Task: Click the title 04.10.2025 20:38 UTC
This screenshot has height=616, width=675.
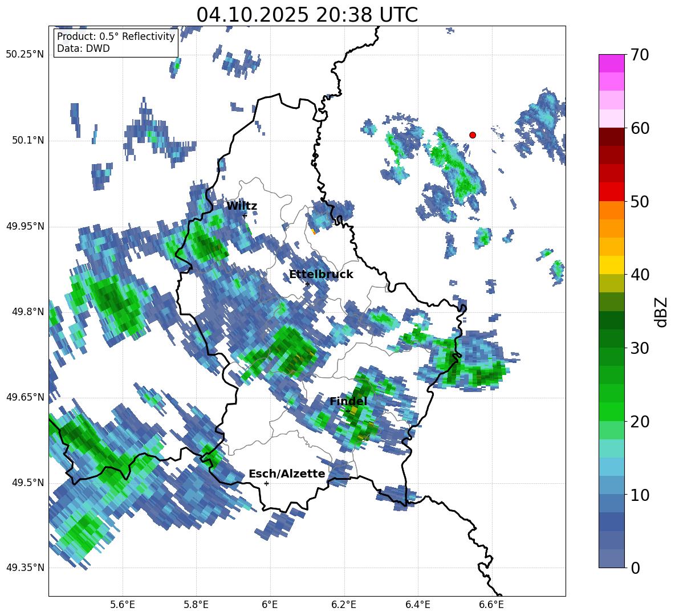Action: point(307,15)
